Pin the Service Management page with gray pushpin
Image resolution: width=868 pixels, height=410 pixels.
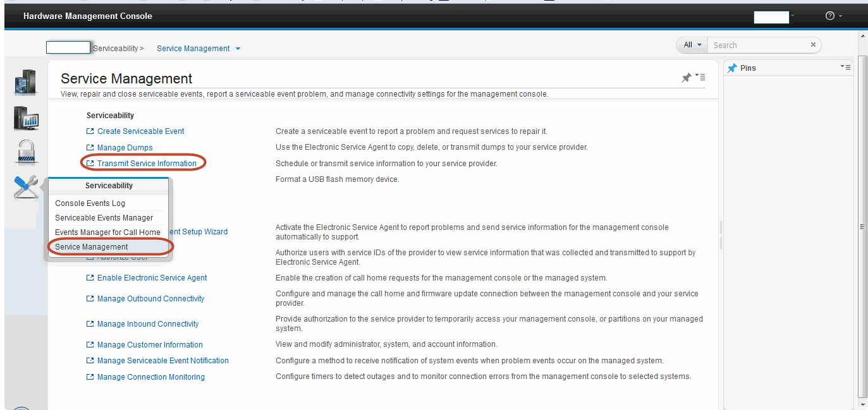[x=686, y=78]
